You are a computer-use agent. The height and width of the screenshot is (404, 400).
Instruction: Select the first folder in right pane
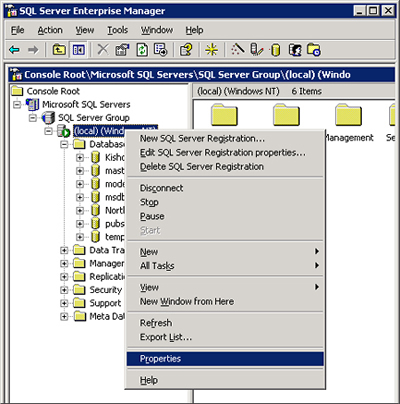point(224,115)
